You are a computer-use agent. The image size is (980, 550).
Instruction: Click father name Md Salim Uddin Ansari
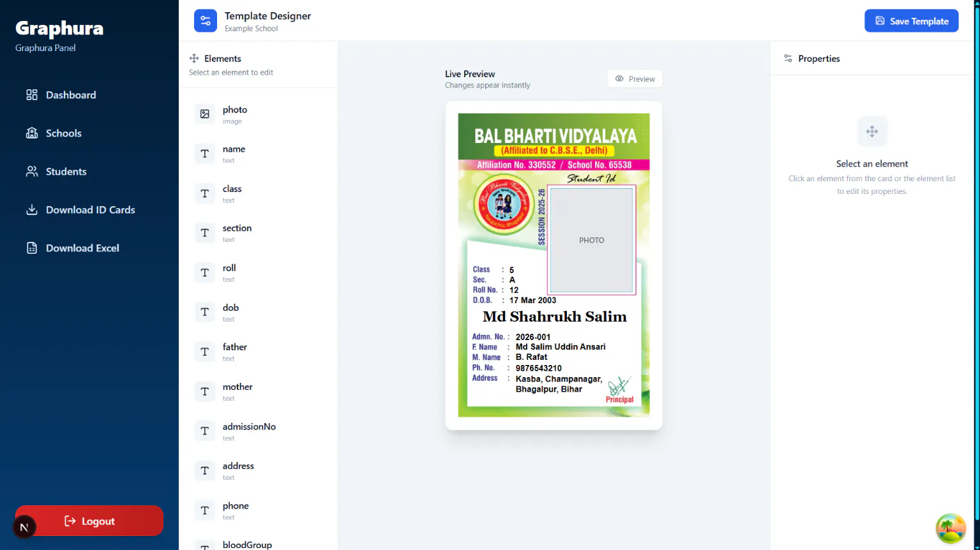coord(561,346)
